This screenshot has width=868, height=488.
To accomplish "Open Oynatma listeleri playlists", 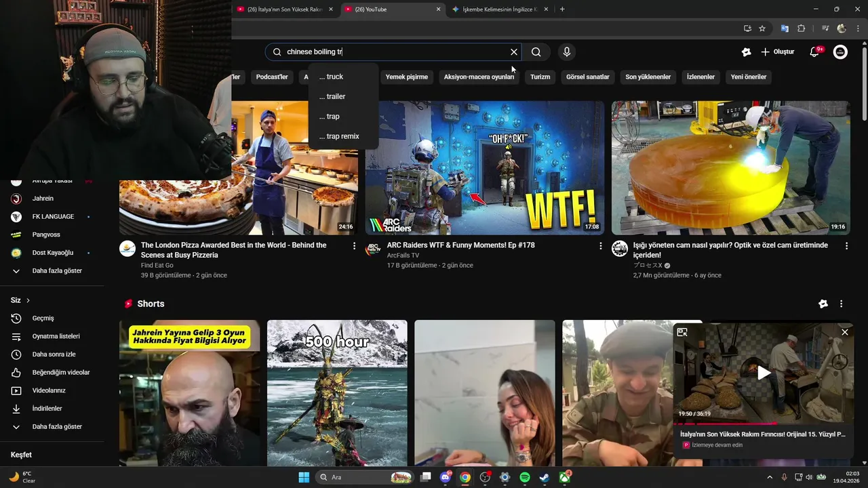I will tap(52, 336).
